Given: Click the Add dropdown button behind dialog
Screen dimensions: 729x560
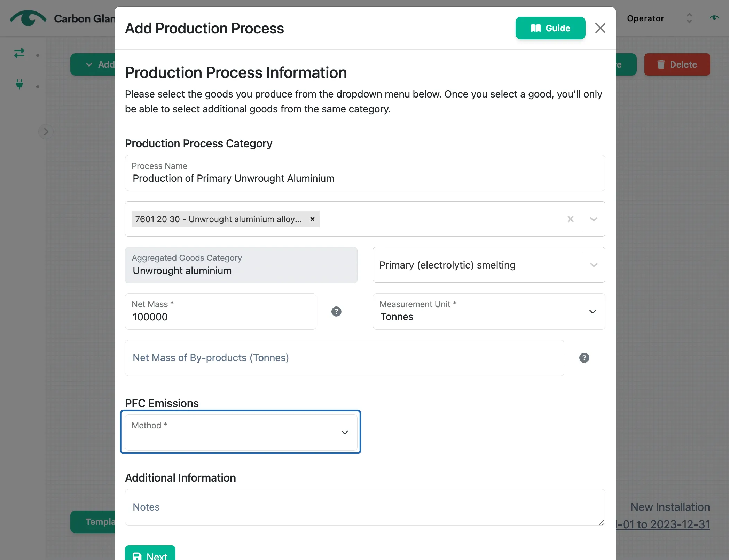Looking at the screenshot, I should 93,65.
